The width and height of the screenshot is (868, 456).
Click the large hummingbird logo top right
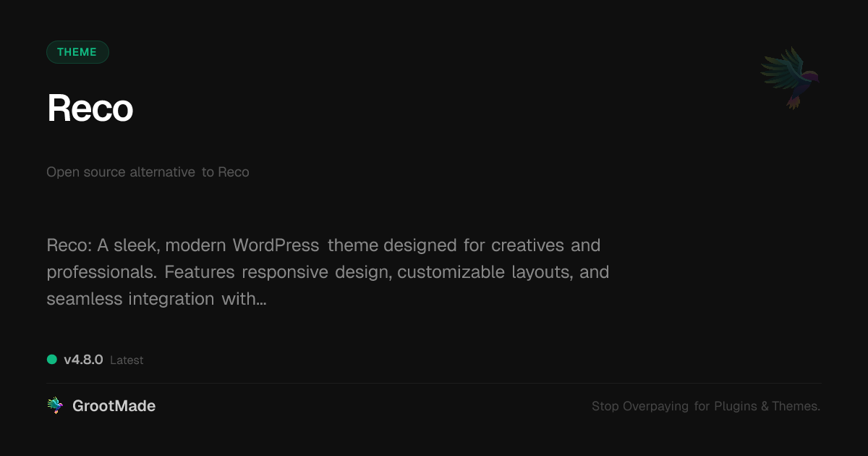pos(789,77)
